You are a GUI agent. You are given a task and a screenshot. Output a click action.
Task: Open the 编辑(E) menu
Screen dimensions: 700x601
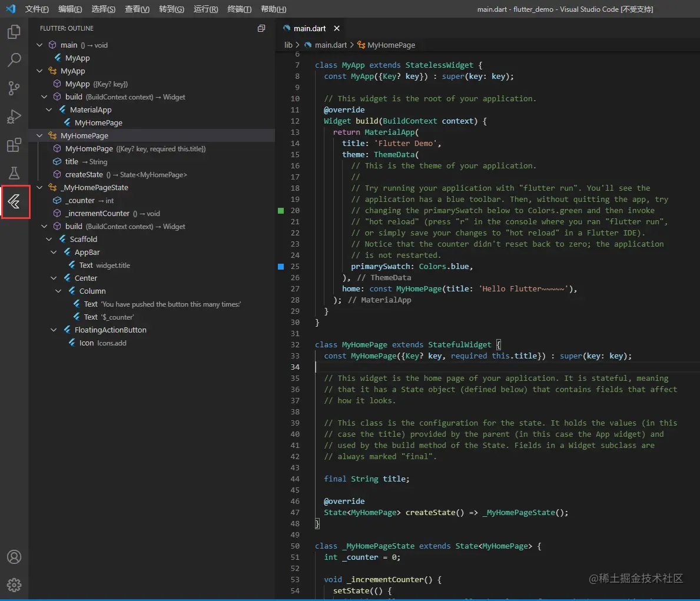70,9
